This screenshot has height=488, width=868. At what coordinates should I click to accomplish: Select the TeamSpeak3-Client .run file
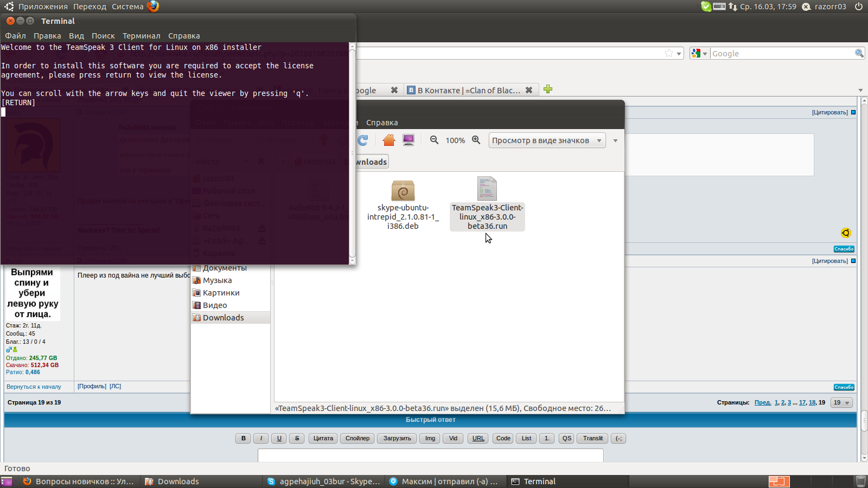pyautogui.click(x=487, y=204)
